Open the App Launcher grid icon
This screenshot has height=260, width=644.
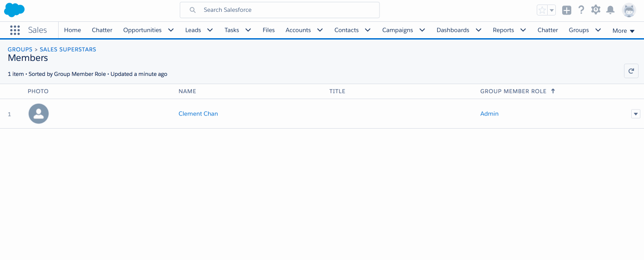pyautogui.click(x=15, y=30)
